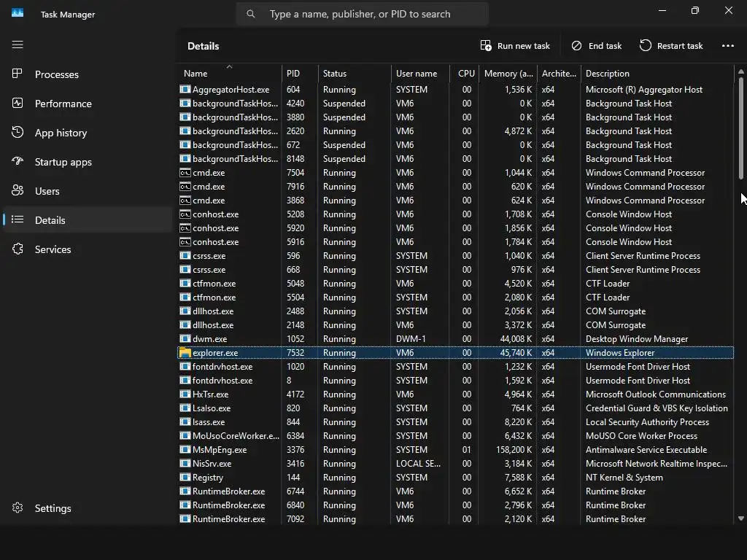Click the Startup apps gauge icon
This screenshot has height=560, width=747.
[18, 161]
